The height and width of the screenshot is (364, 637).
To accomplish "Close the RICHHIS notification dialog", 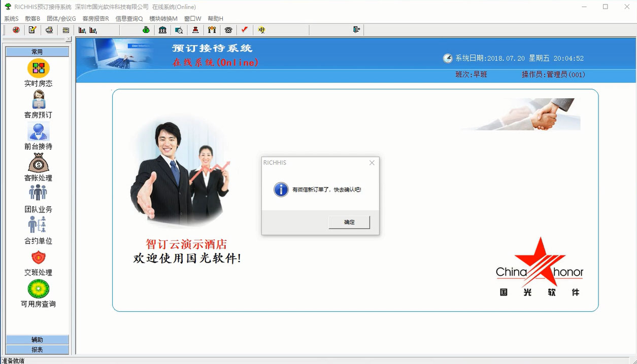I will (372, 163).
